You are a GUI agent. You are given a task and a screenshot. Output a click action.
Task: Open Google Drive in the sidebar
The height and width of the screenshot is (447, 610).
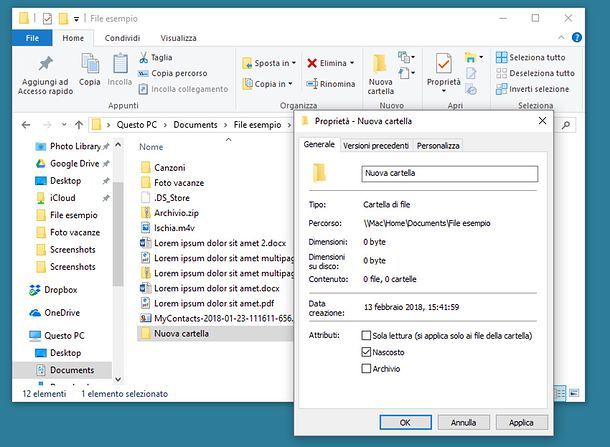point(72,163)
